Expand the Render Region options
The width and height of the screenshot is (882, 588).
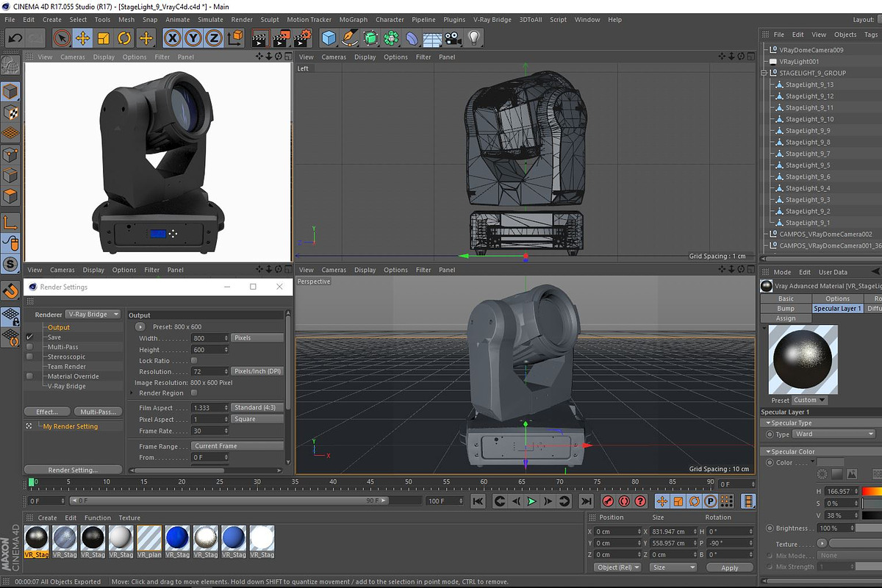coord(132,393)
